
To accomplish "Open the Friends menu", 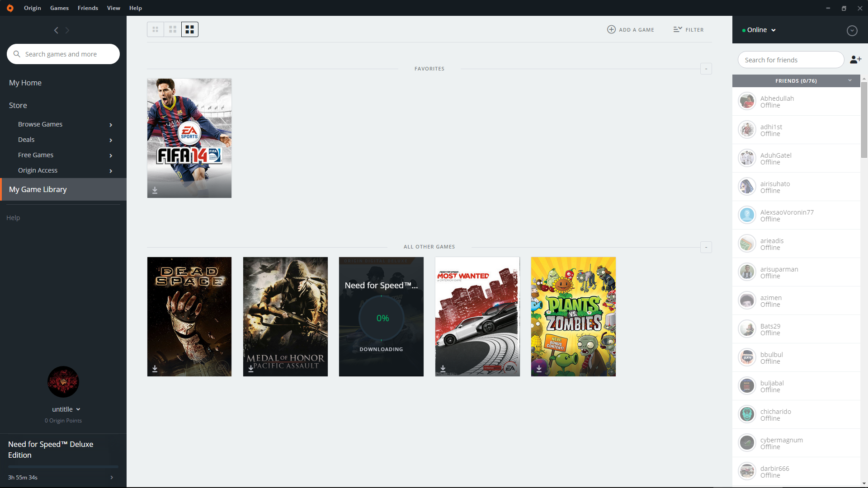I will click(x=88, y=8).
